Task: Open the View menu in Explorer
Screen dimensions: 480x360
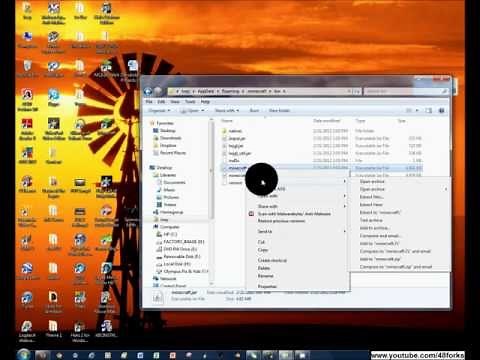Action: click(175, 102)
